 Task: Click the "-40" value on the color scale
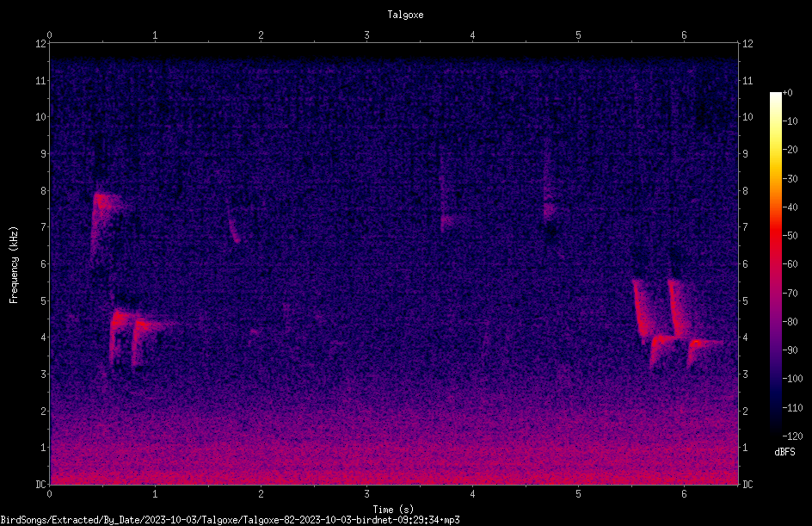coord(790,207)
